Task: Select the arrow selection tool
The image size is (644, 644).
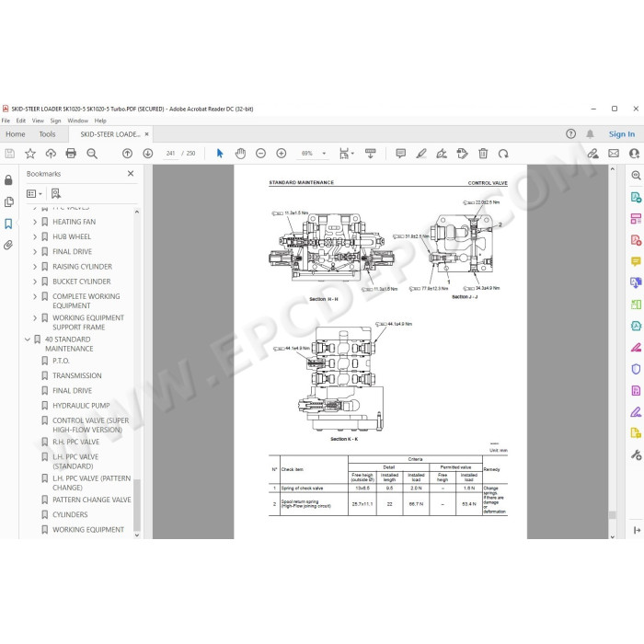Action: click(x=220, y=154)
